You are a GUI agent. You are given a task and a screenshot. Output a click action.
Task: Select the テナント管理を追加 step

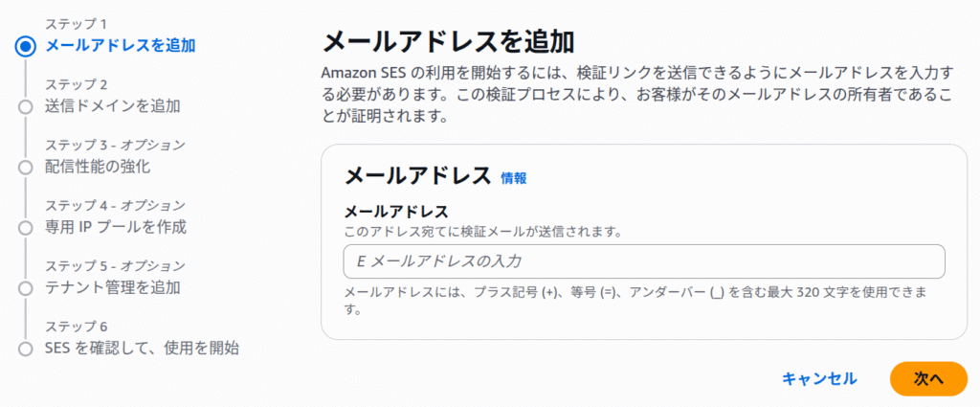pyautogui.click(x=112, y=286)
